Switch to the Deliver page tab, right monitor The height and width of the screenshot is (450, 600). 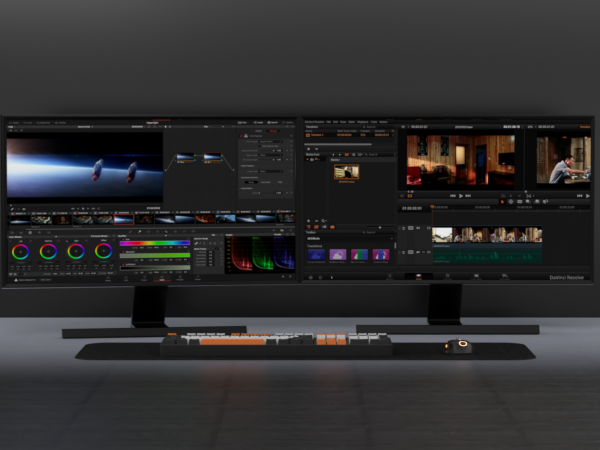505,276
